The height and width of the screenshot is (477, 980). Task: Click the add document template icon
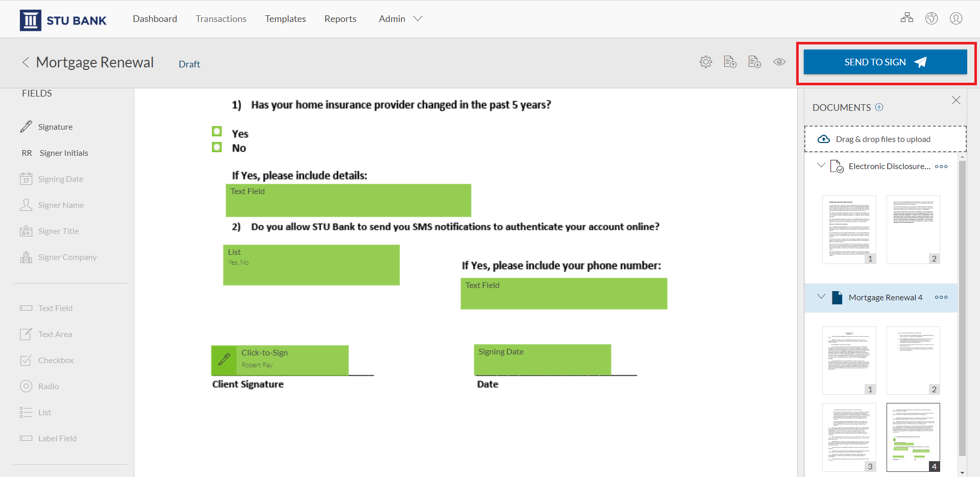coord(730,62)
